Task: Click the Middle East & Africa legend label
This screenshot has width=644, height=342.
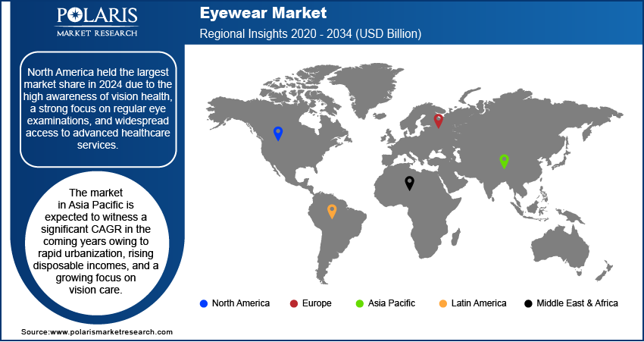Action: click(577, 303)
